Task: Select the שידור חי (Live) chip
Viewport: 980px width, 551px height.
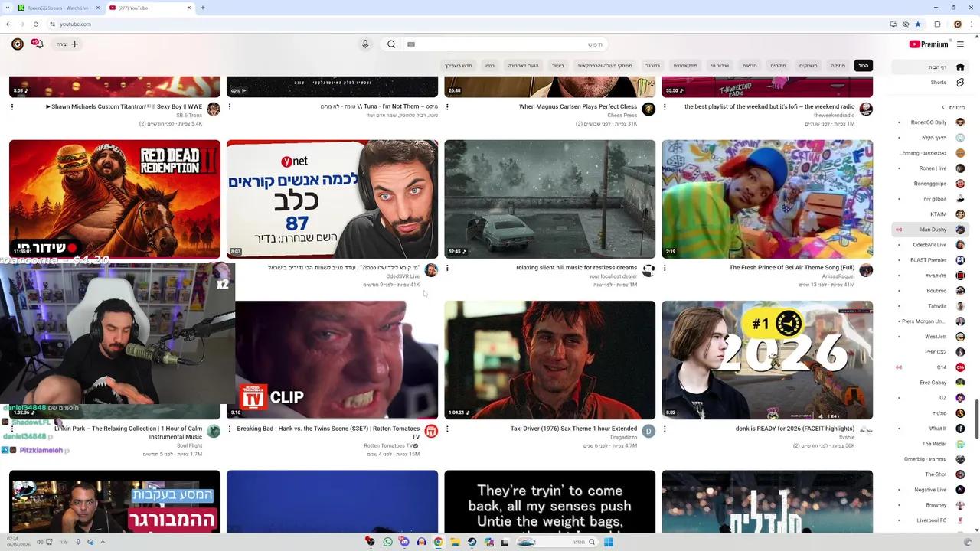Action: click(720, 66)
